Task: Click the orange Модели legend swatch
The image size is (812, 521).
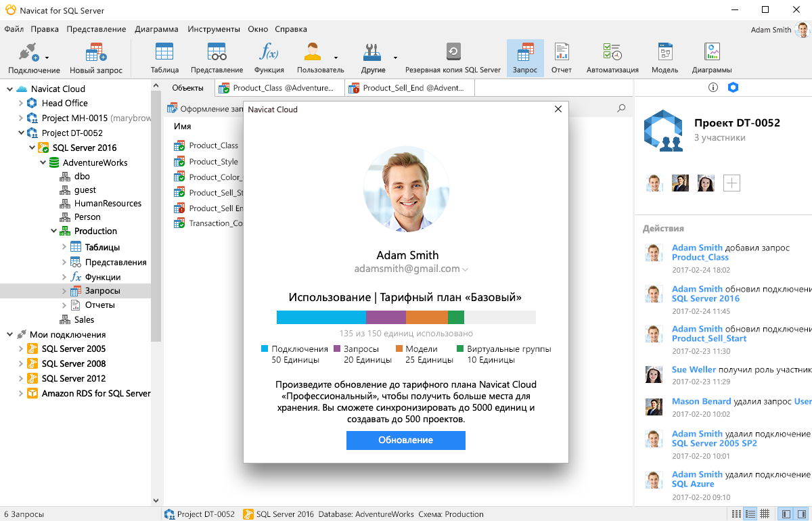Action: click(x=399, y=349)
